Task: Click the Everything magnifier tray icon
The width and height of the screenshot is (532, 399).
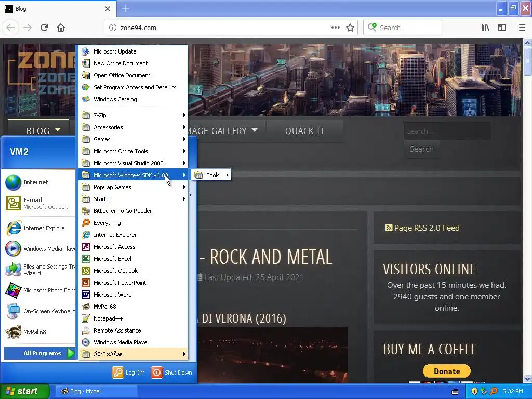Action: tap(494, 391)
